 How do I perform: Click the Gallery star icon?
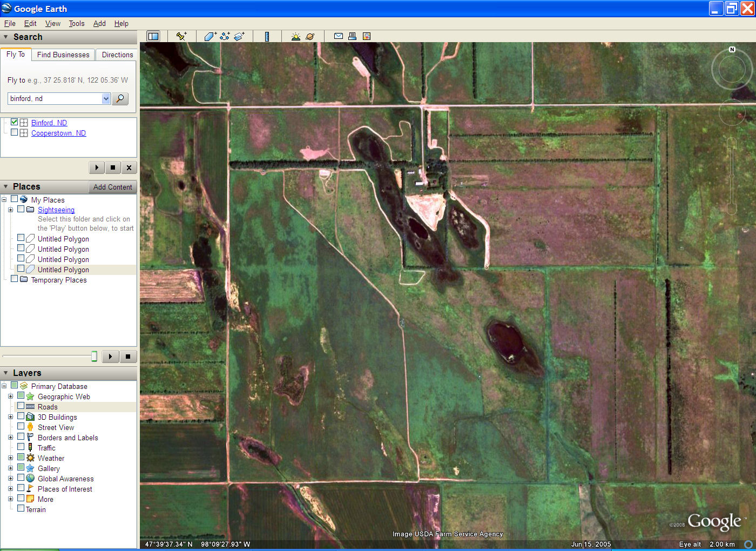point(30,468)
